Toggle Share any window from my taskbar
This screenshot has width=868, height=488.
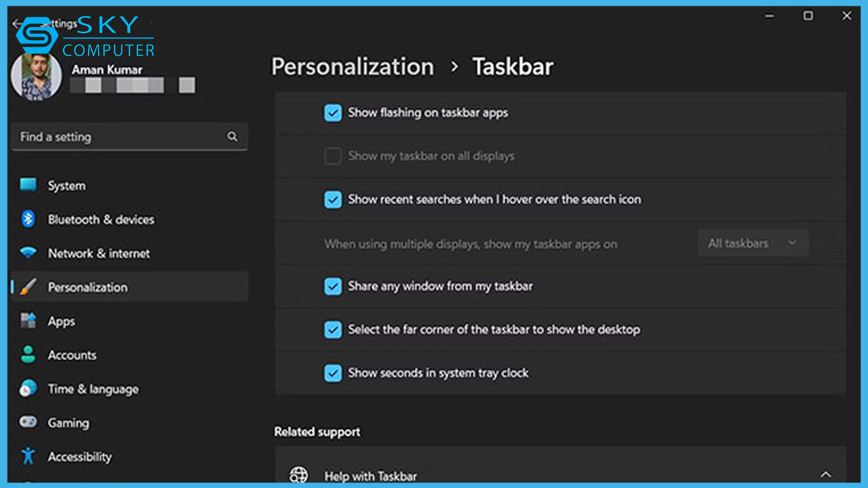pos(332,286)
